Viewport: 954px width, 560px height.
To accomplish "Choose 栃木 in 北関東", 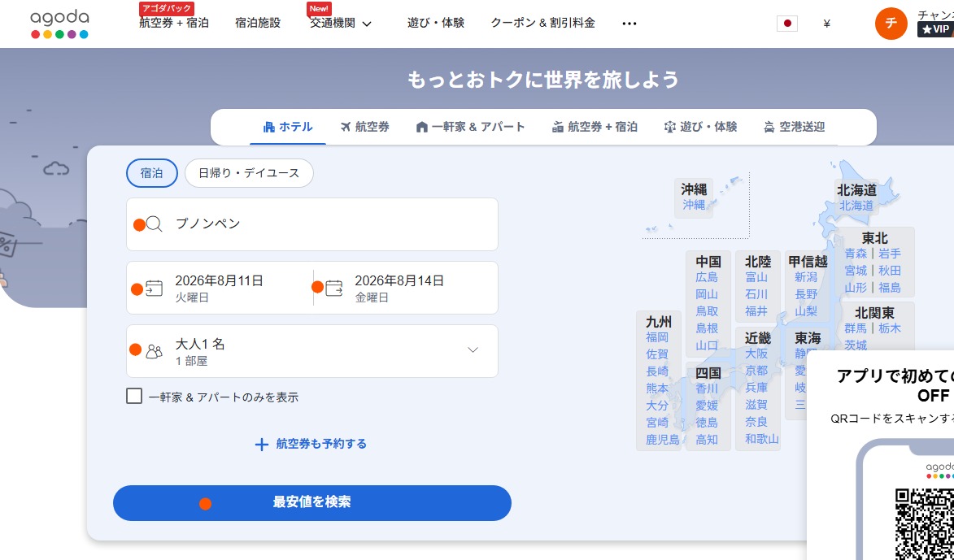I will 890,328.
